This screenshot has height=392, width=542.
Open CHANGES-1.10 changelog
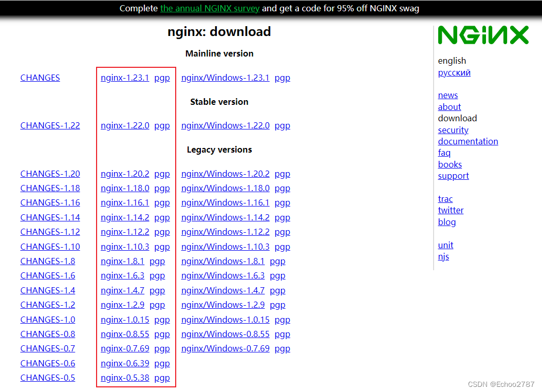[50, 247]
